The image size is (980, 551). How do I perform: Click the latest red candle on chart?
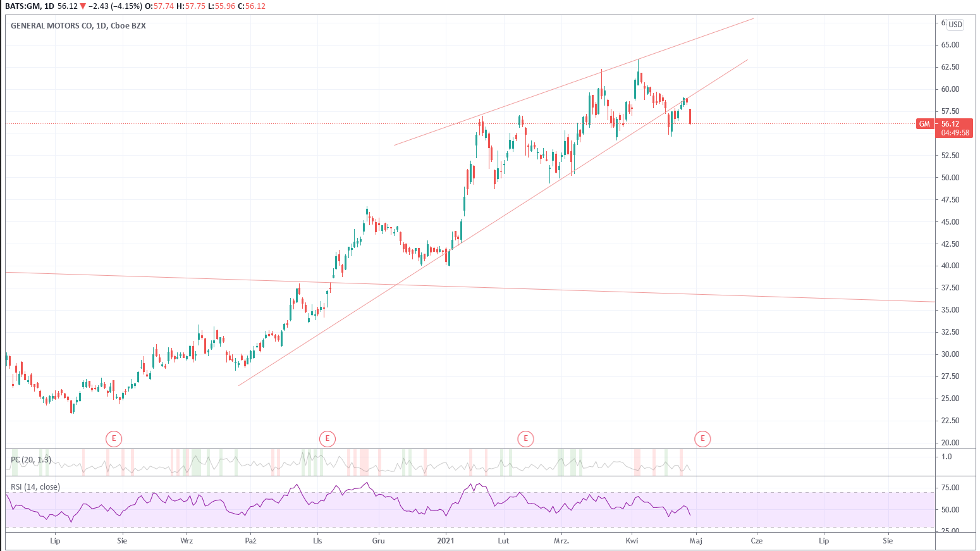click(690, 116)
